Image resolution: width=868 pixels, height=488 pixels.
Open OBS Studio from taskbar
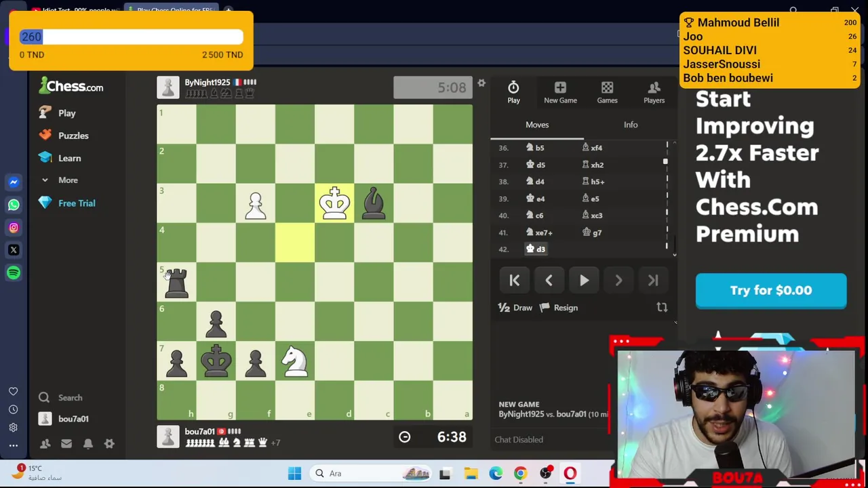(545, 473)
